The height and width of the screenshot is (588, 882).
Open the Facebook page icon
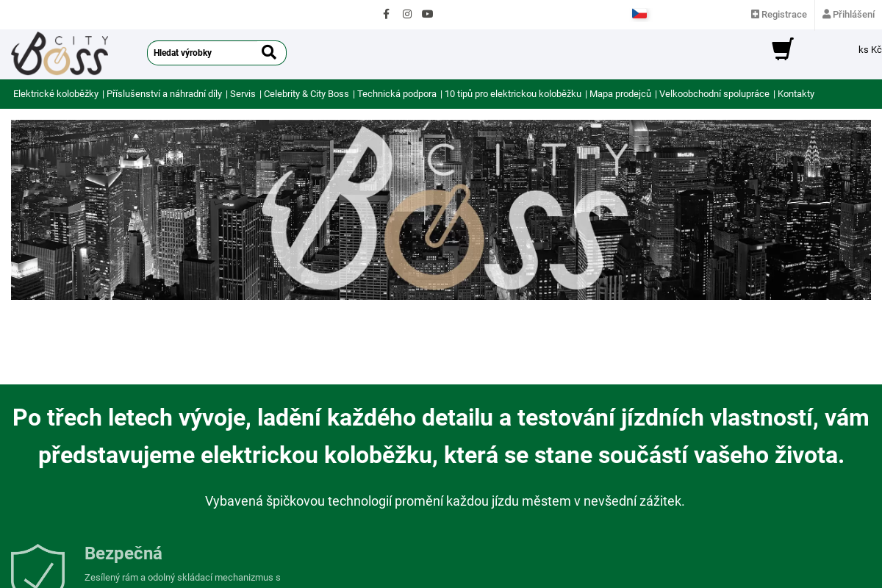(386, 14)
